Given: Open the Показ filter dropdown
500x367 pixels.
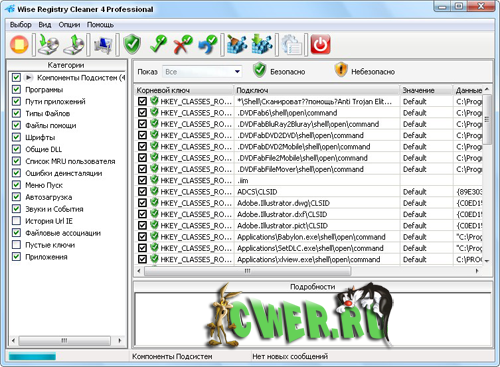Looking at the screenshot, I should coord(202,72).
